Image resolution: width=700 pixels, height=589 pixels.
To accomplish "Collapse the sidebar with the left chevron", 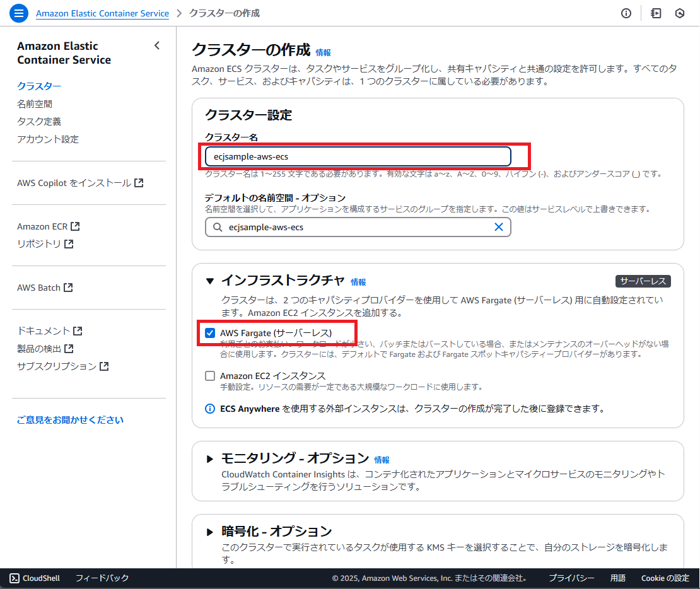I will [157, 45].
